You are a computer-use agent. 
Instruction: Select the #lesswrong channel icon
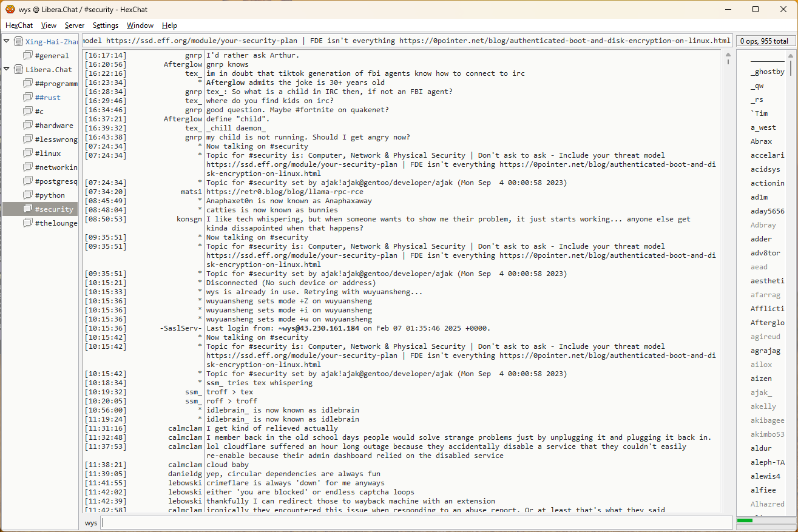(27, 140)
